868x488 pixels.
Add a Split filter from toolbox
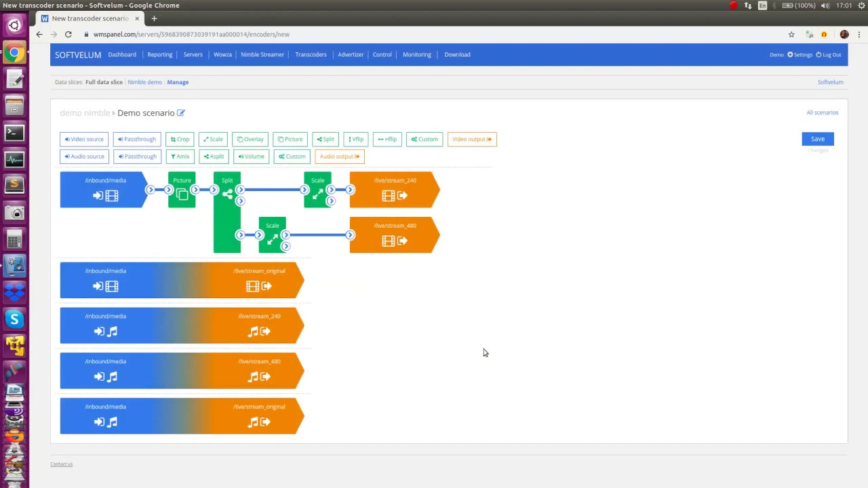tap(325, 139)
